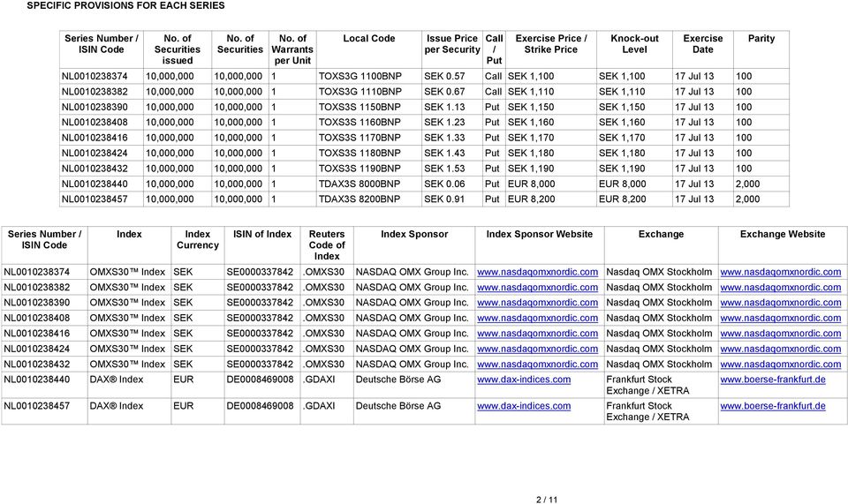Click the 'ISIN of Index' column header

tap(262, 234)
